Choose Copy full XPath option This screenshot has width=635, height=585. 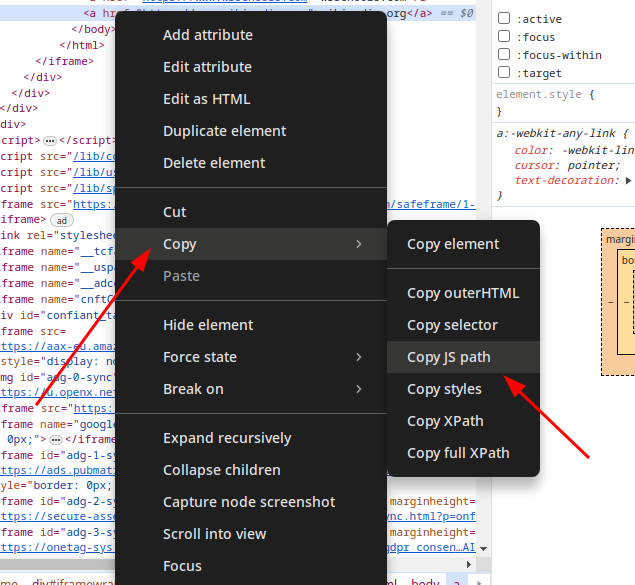pyautogui.click(x=459, y=453)
